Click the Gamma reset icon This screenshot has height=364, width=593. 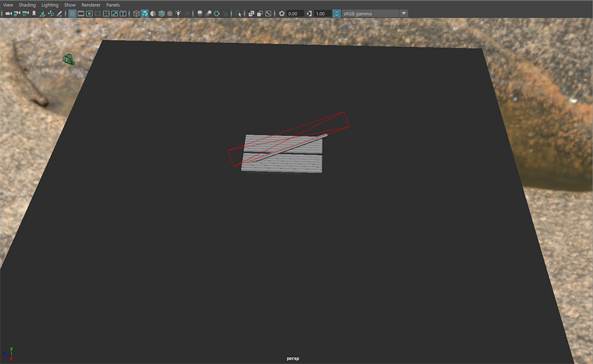310,14
